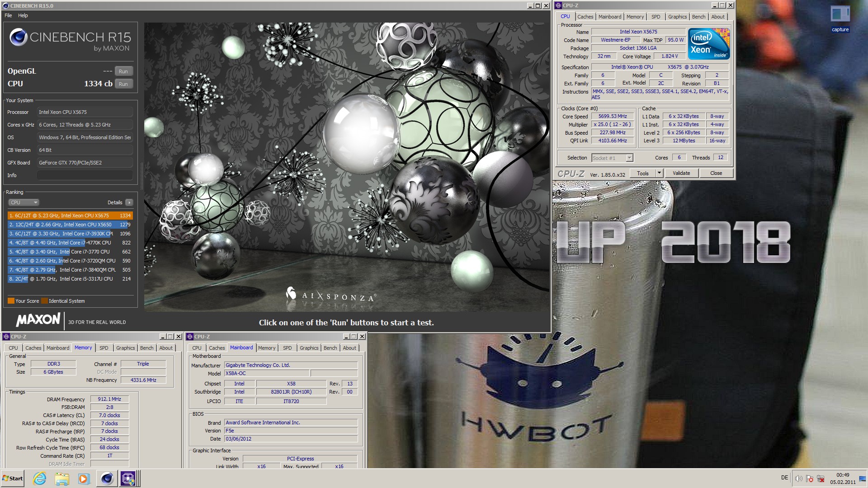This screenshot has width=868, height=488.
Task: Open the capture icon on the desktop
Action: click(x=840, y=19)
